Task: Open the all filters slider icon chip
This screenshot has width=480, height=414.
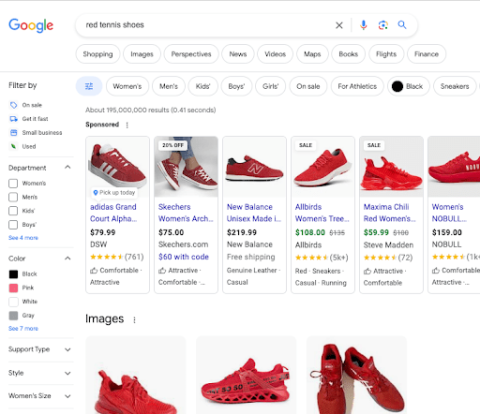Action: click(x=89, y=86)
